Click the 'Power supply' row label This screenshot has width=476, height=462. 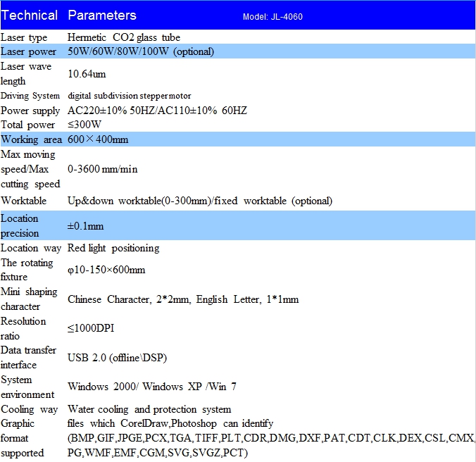coord(31,111)
